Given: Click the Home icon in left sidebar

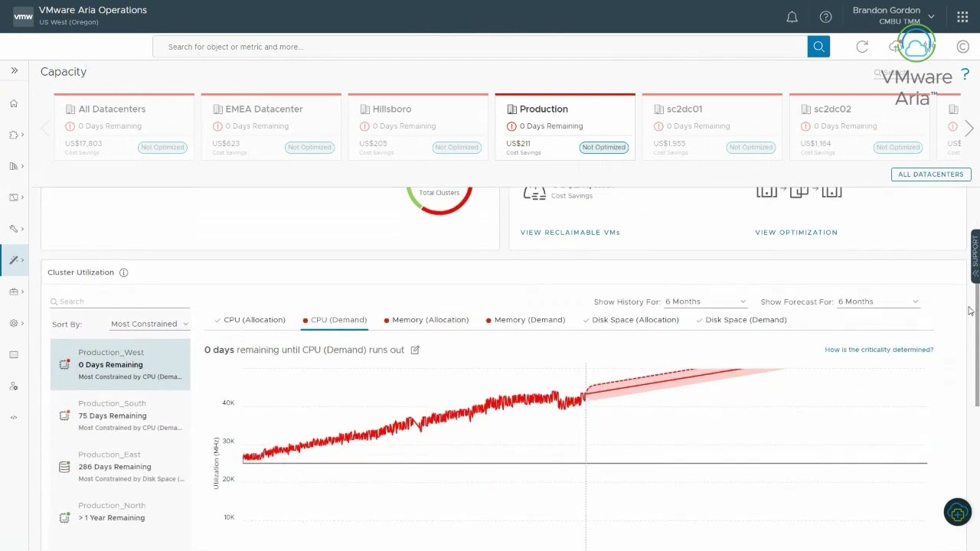Looking at the screenshot, I should (14, 104).
